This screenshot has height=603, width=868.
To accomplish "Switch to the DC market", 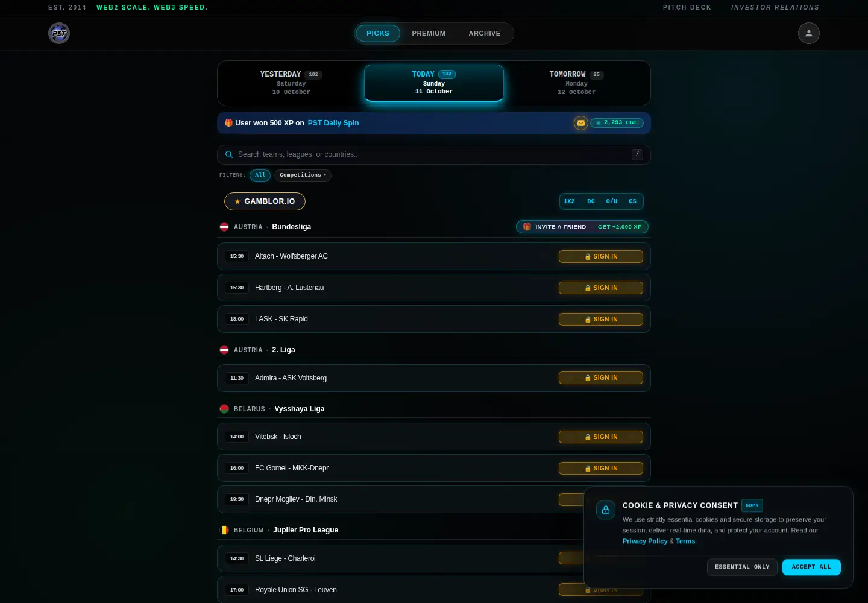I will pyautogui.click(x=591, y=201).
